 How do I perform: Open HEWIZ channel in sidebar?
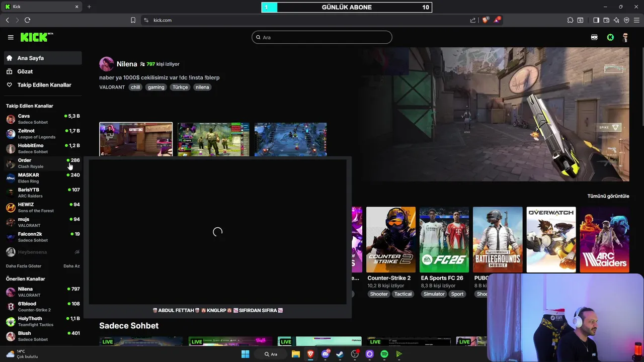click(x=43, y=208)
